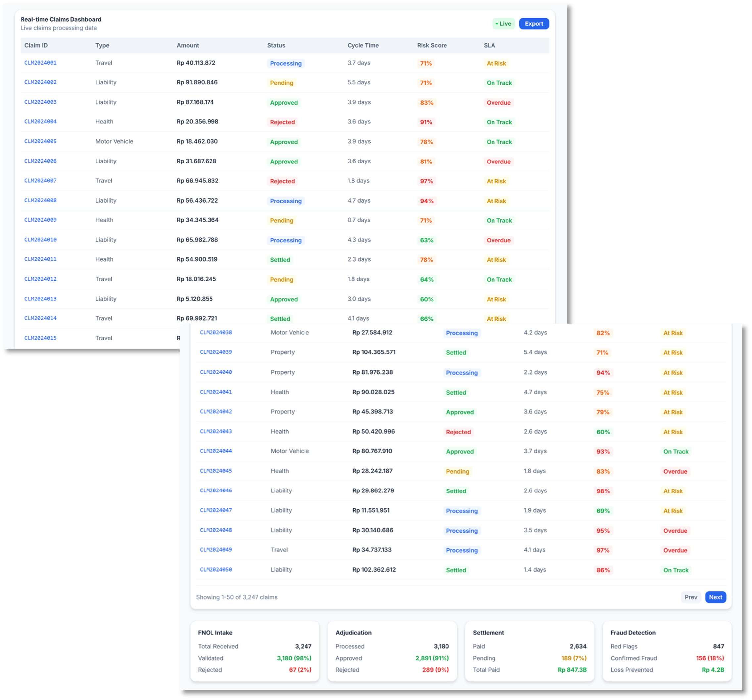
Task: Sort by the Cycle Time column header
Action: [363, 45]
